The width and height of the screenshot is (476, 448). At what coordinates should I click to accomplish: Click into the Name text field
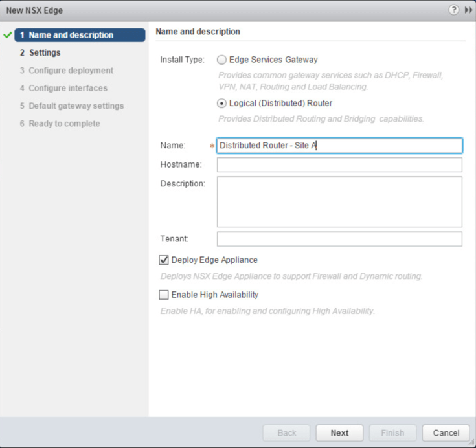tap(339, 146)
